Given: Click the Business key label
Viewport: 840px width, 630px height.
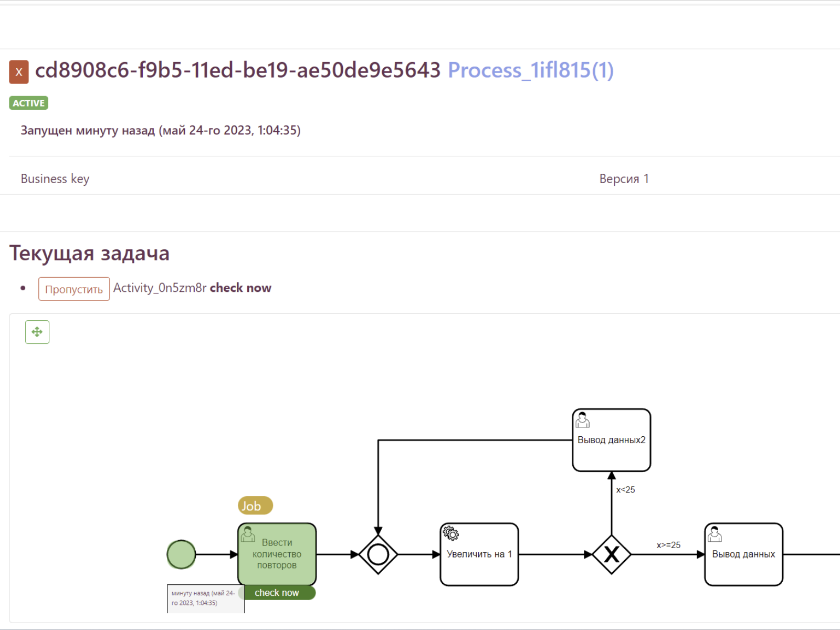Looking at the screenshot, I should coord(55,178).
